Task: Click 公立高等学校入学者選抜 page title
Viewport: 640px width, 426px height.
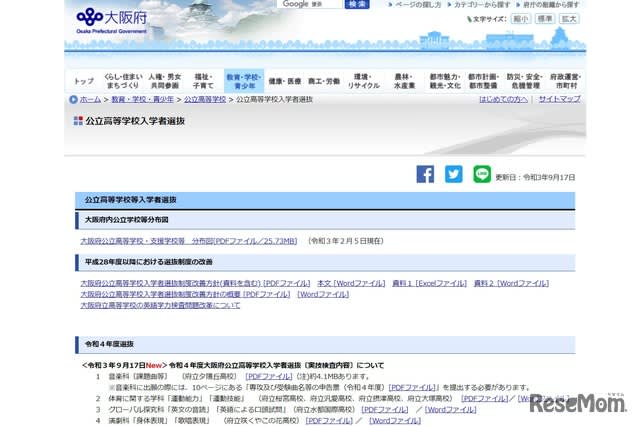Action: click(135, 121)
